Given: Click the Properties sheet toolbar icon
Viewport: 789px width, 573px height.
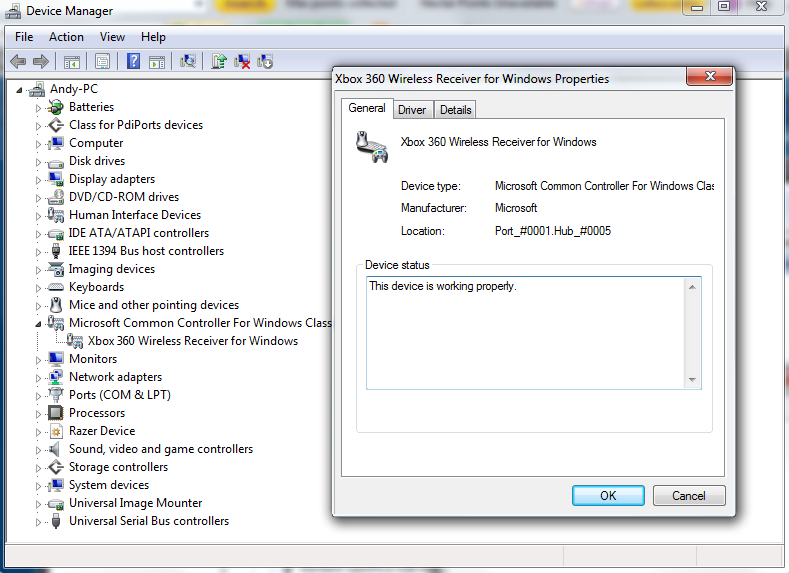Looking at the screenshot, I should click(x=102, y=62).
